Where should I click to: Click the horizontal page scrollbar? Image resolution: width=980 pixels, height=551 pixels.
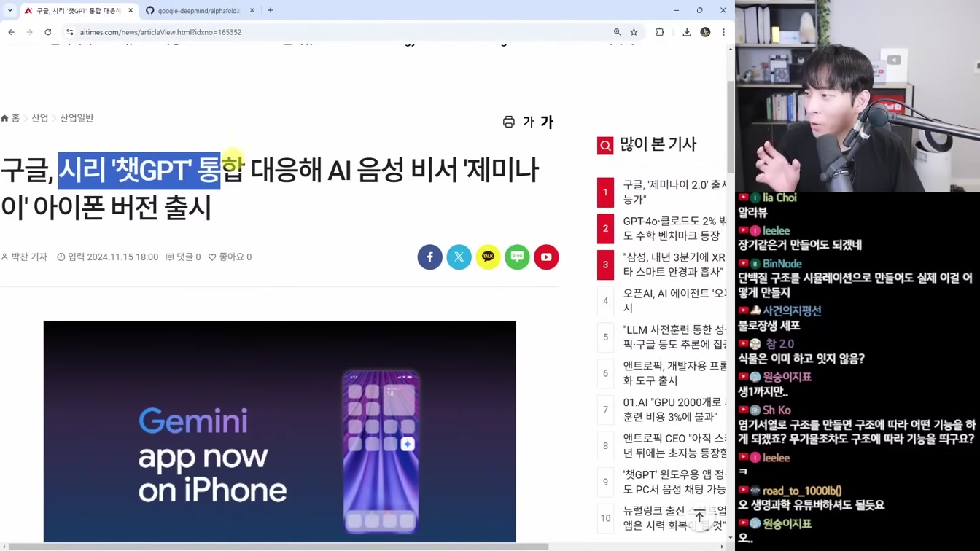click(277, 547)
